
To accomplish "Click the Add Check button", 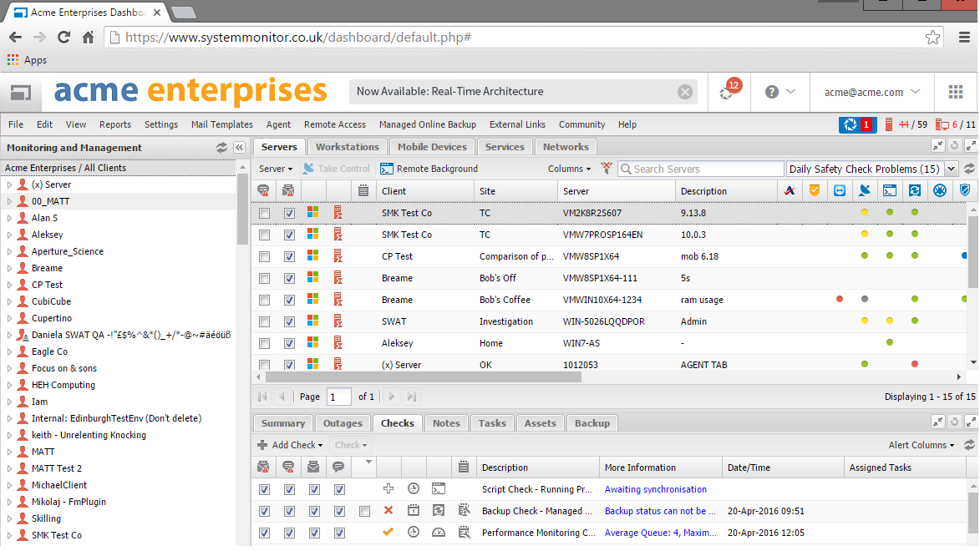I will click(x=290, y=445).
